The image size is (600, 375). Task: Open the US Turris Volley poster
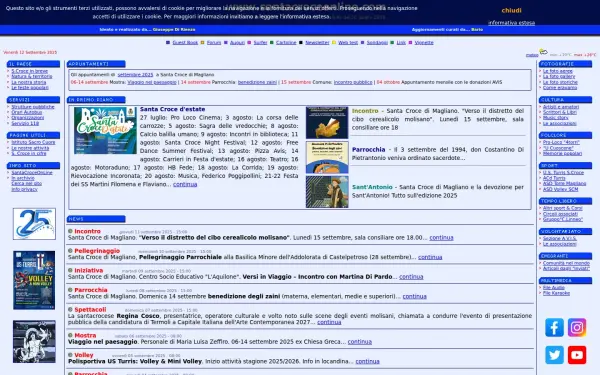34,280
